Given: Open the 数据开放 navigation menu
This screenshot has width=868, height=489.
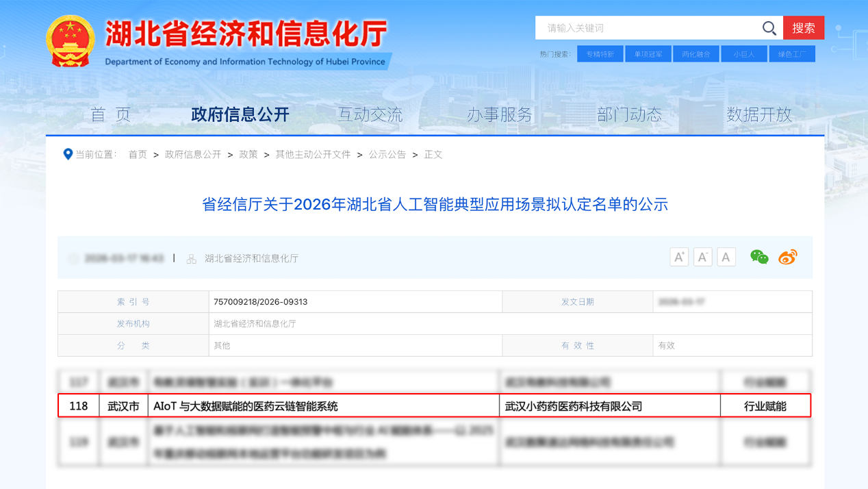Looking at the screenshot, I should pos(760,114).
